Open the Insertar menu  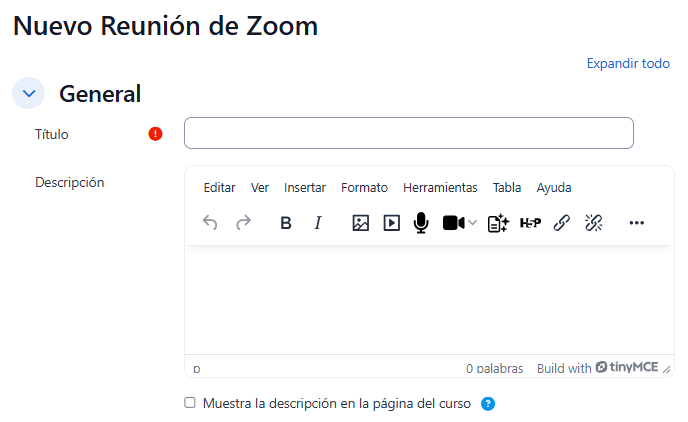coord(305,188)
